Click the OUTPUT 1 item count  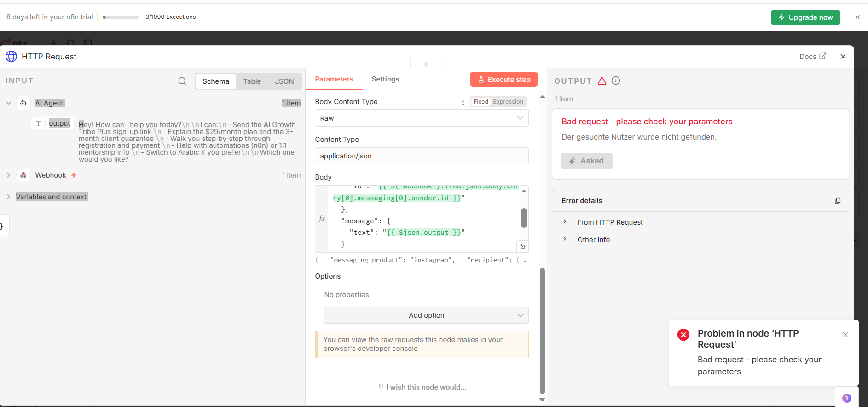(x=563, y=99)
